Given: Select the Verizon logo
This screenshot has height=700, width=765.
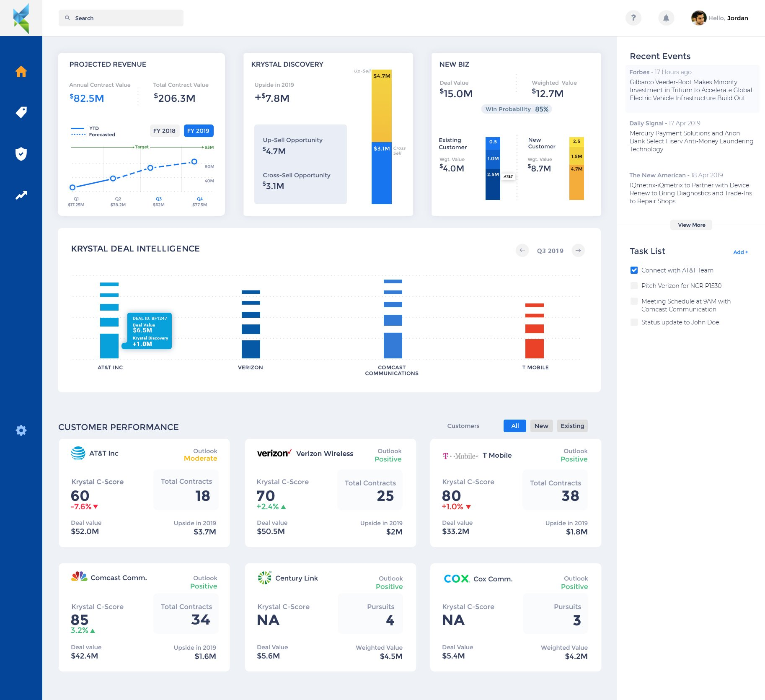Looking at the screenshot, I should click(274, 453).
